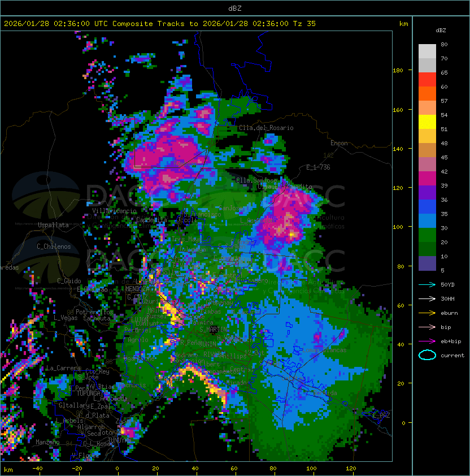The height and width of the screenshot is (476, 470).
Task: Click the Encon place label
Action: (339, 143)
